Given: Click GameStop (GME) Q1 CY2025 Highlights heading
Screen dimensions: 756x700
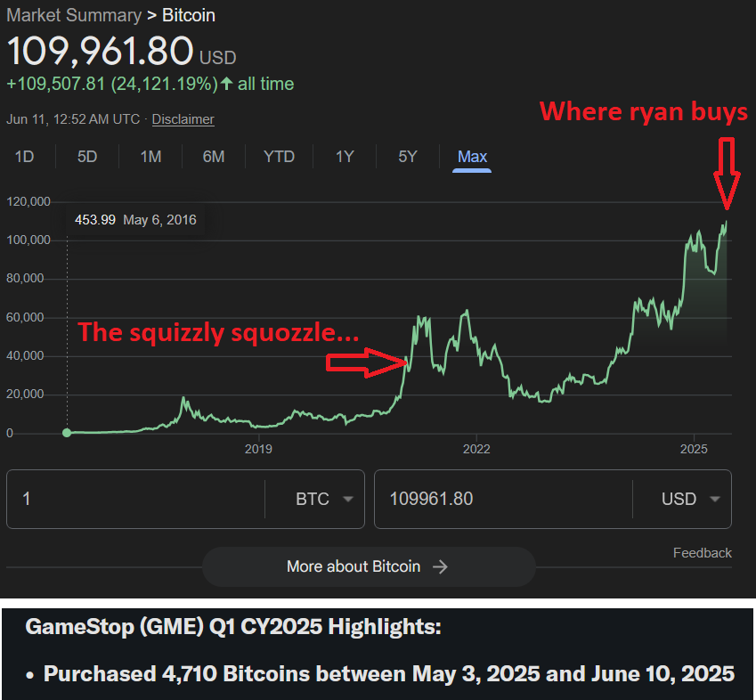Looking at the screenshot, I should click(x=233, y=626).
